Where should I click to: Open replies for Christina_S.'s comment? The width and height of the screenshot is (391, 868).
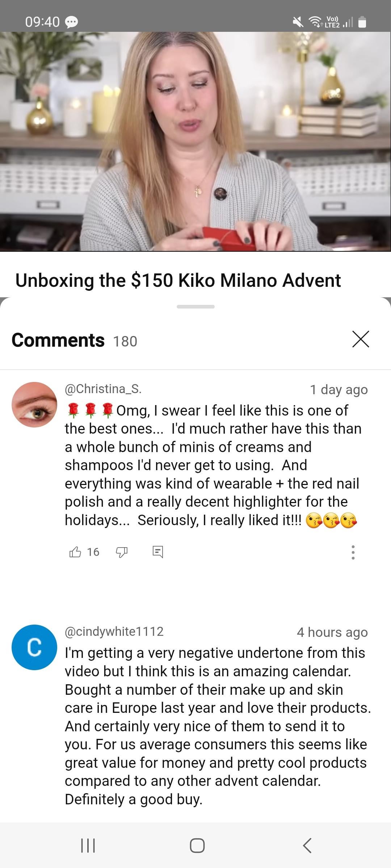click(x=157, y=552)
